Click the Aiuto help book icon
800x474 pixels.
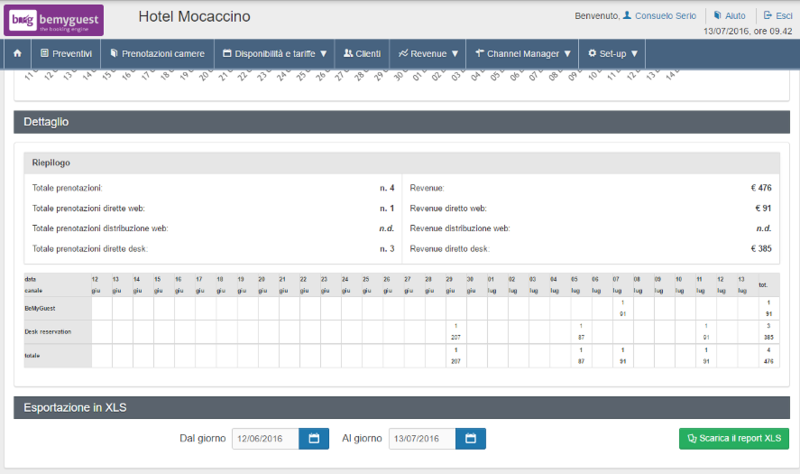click(x=717, y=16)
